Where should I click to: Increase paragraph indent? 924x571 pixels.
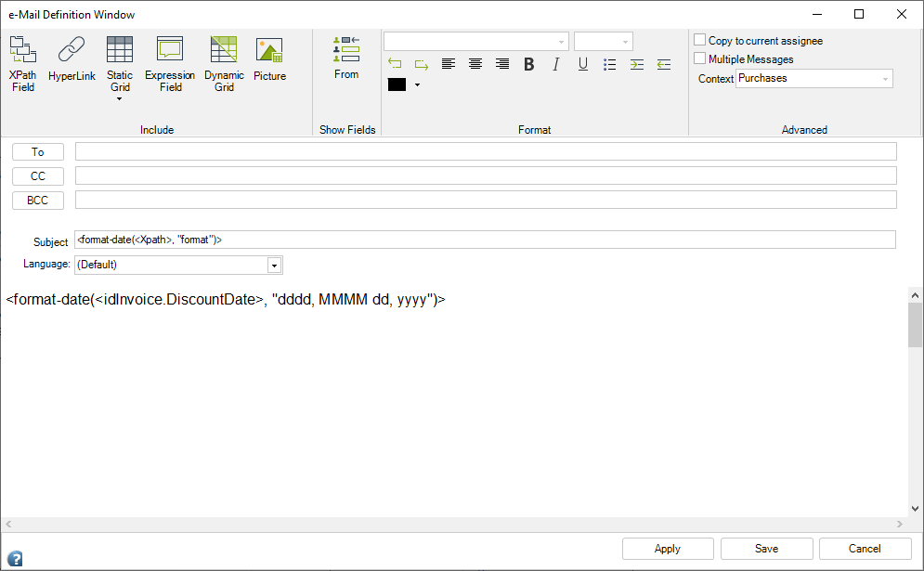point(637,64)
